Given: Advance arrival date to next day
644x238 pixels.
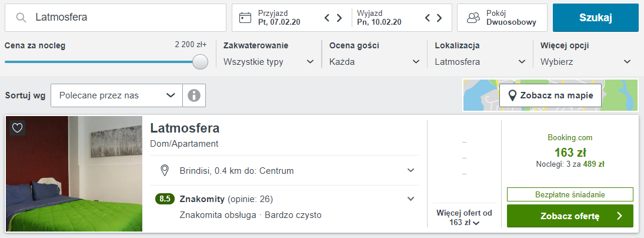Looking at the screenshot, I should 339,18.
